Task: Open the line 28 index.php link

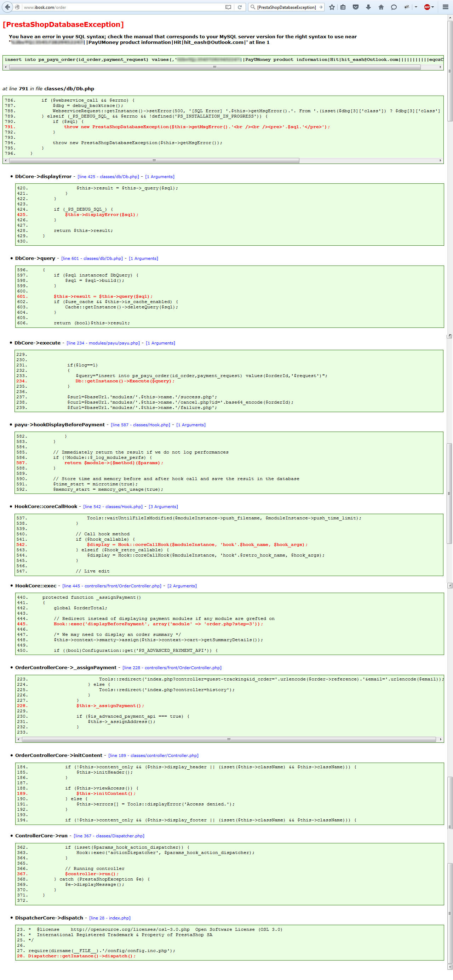Action: tap(110, 918)
